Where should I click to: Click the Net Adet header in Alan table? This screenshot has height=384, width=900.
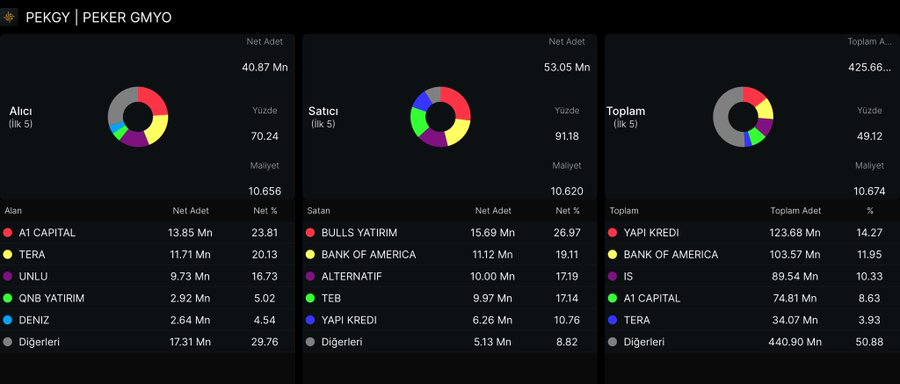[191, 211]
